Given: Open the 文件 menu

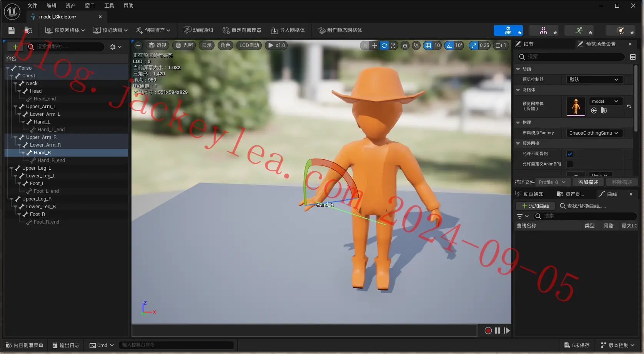Looking at the screenshot, I should (x=32, y=6).
